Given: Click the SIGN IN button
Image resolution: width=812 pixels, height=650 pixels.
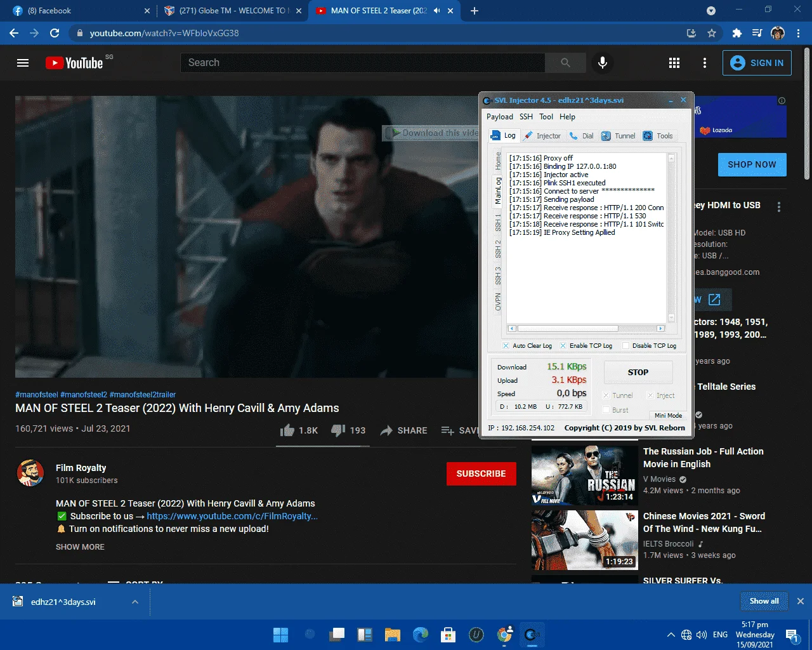Looking at the screenshot, I should 757,63.
